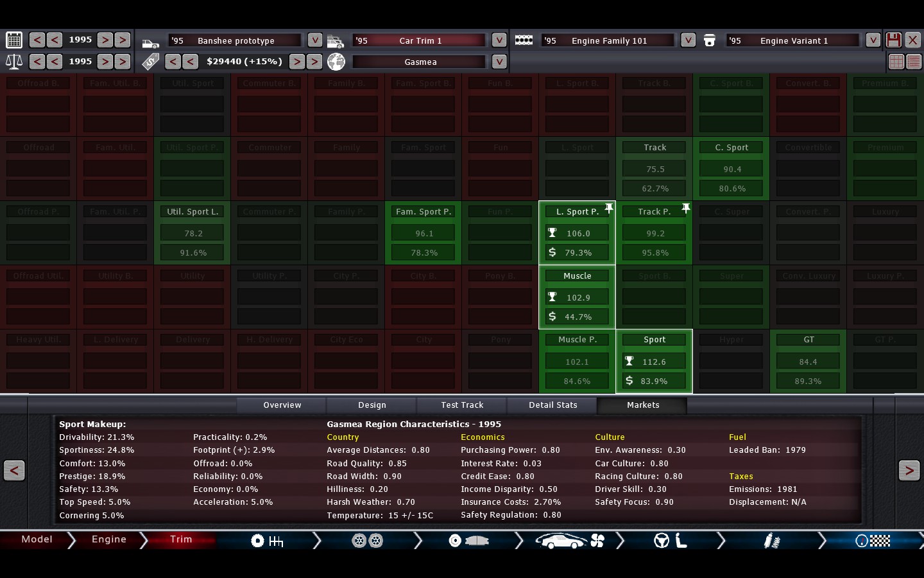Go to the Engine section

109,539
